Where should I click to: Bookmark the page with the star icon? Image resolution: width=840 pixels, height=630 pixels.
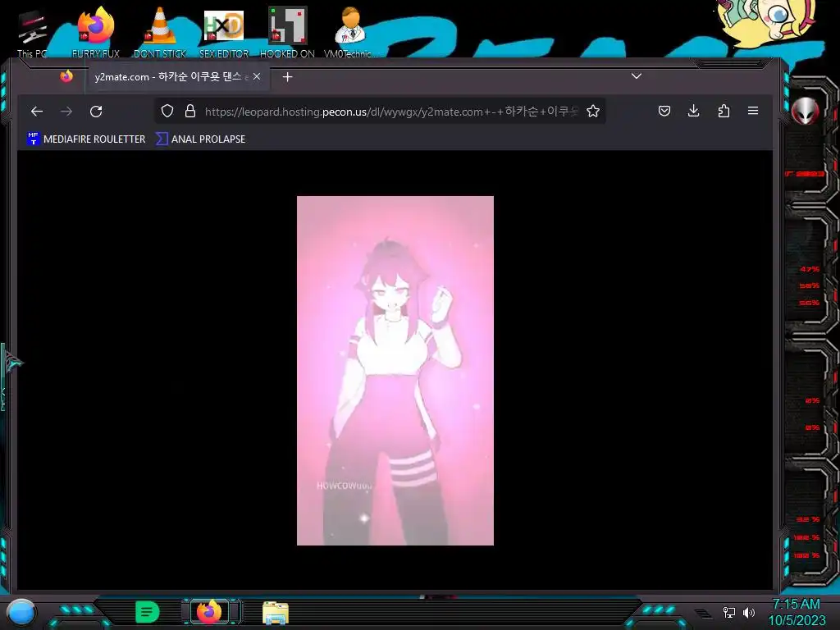(592, 111)
